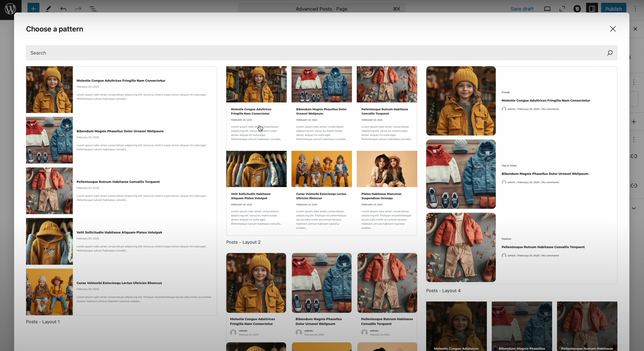Viewport: 644px width, 351px height.
Task: Expand the sidebar chevron down arrow
Action: point(634,208)
